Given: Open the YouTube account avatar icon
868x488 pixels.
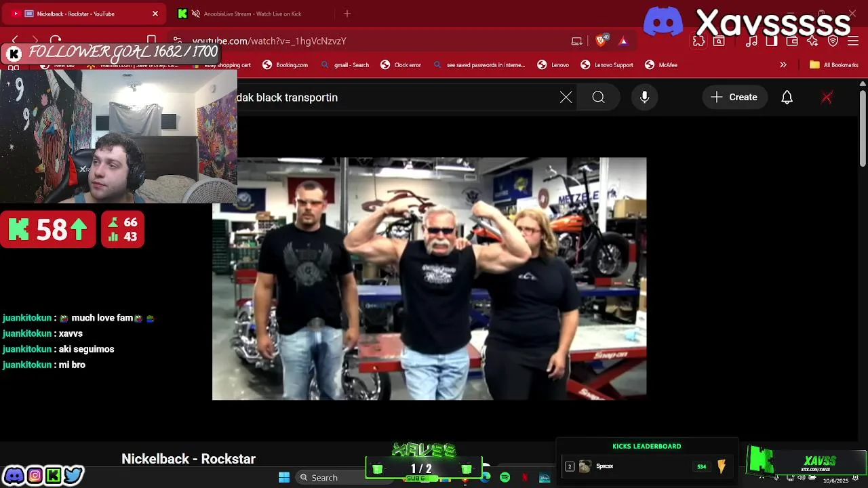Looking at the screenshot, I should point(827,98).
